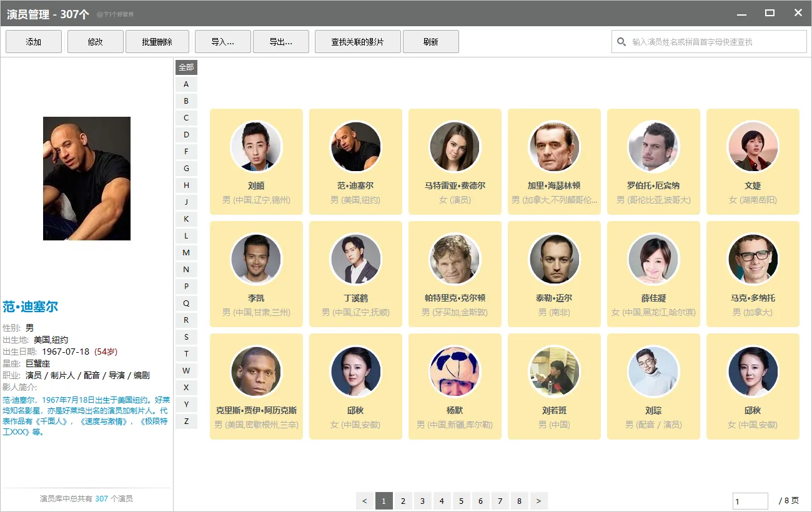Refresh list with 刷新 button
Image resolution: width=812 pixels, height=512 pixels.
tap(431, 42)
